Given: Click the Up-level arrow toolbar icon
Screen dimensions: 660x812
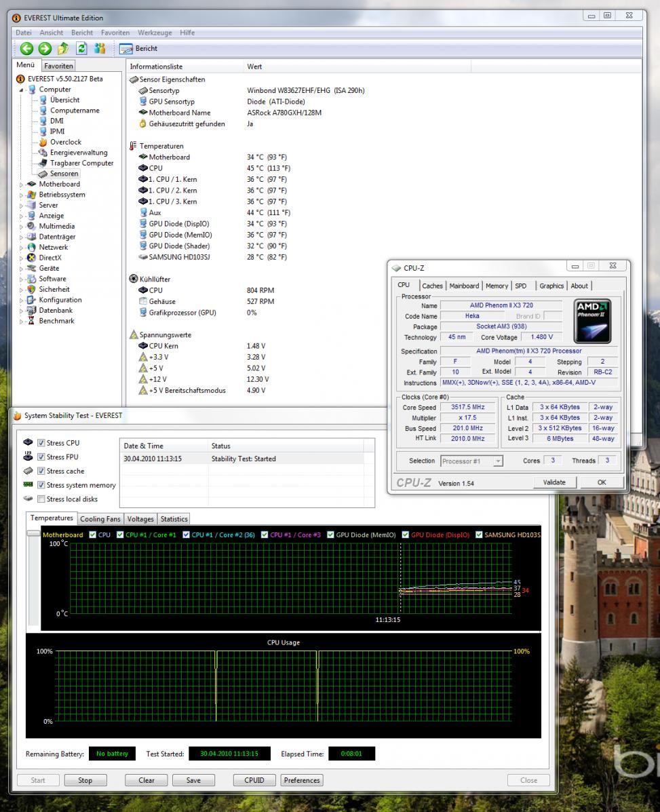Looking at the screenshot, I should [x=63, y=49].
